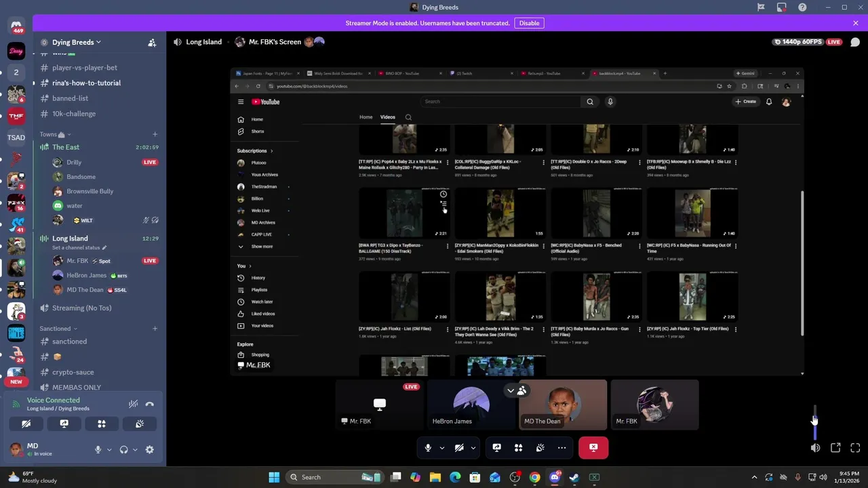Adjust the stream volume slider
Image resolution: width=868 pixels, height=488 pixels.
(x=815, y=422)
